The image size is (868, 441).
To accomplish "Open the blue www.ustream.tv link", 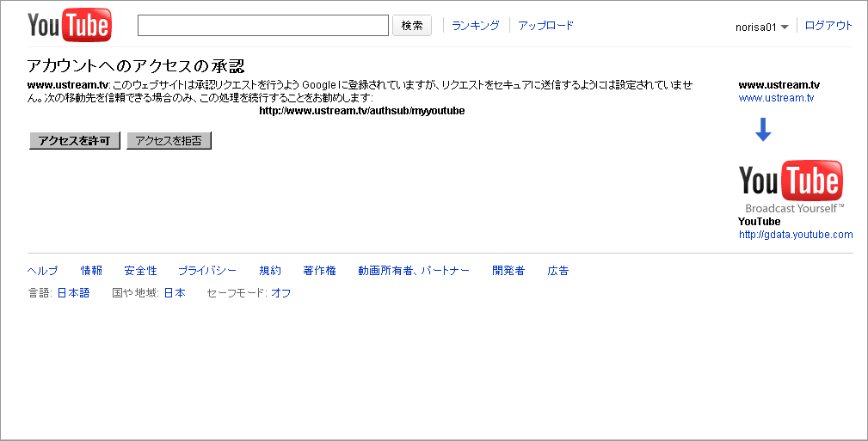I will [776, 98].
